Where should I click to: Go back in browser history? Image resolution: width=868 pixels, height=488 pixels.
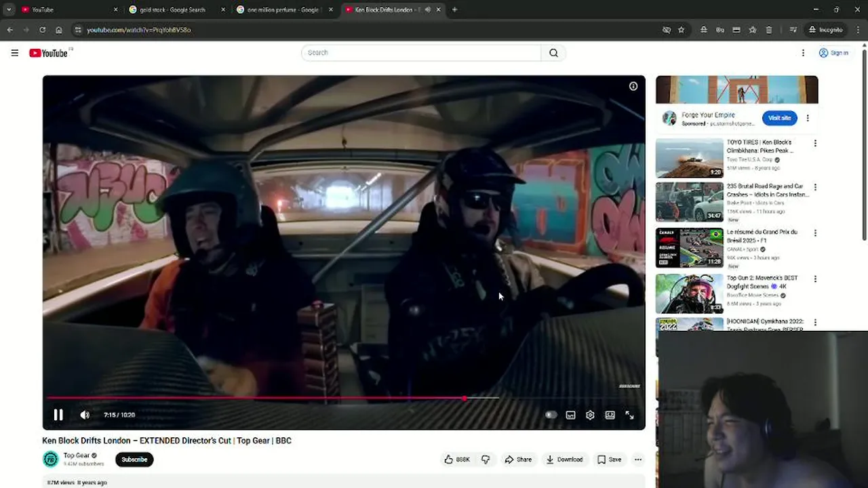point(9,30)
